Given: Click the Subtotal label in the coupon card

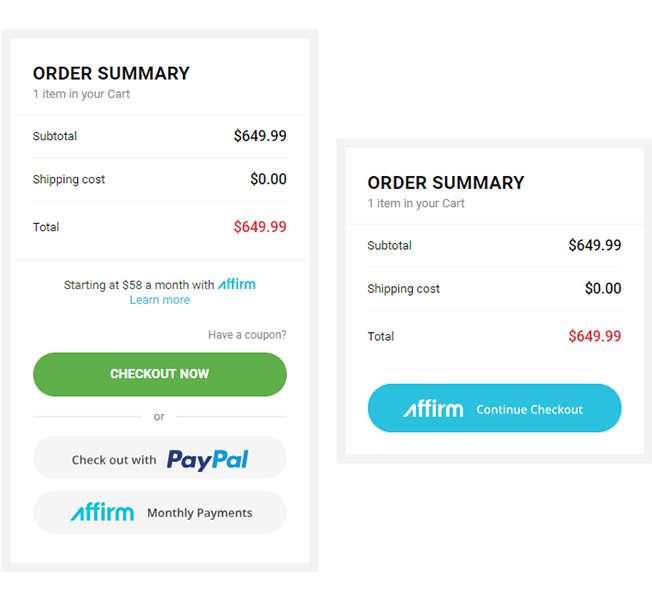Looking at the screenshot, I should [55, 136].
